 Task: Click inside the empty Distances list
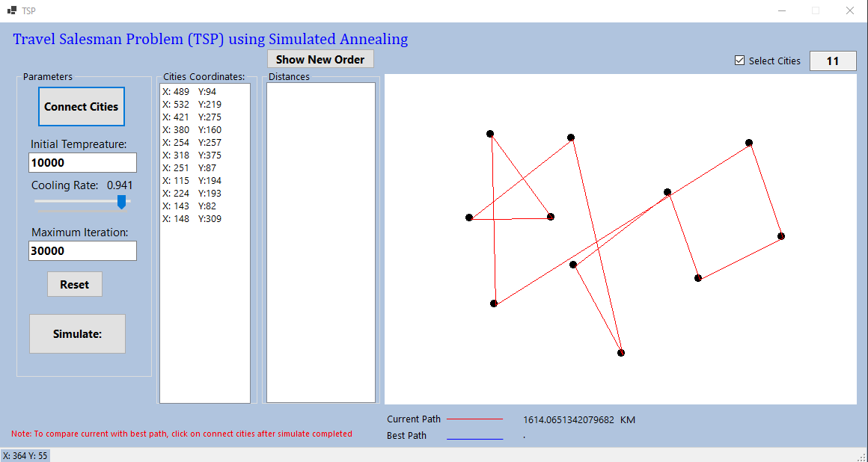pyautogui.click(x=320, y=239)
